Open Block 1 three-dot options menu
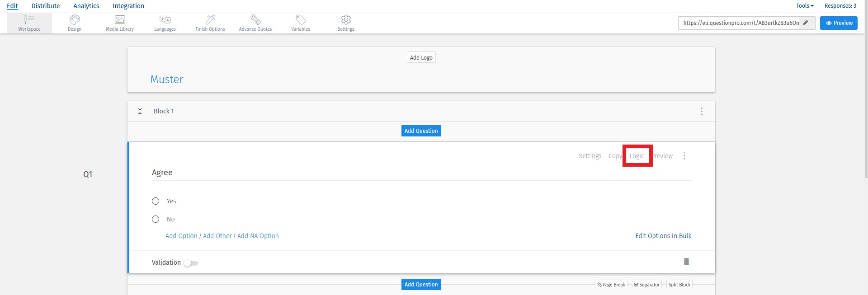The image size is (868, 295). [x=702, y=111]
